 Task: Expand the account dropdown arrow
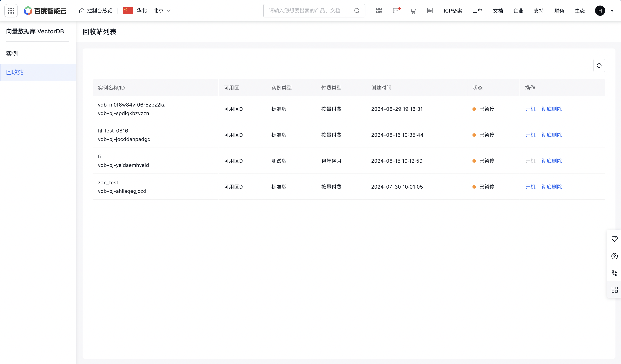[612, 11]
